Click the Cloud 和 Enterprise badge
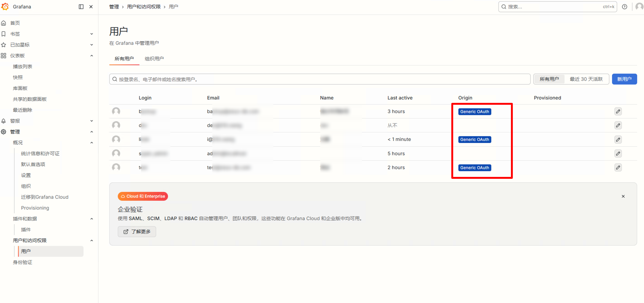 (x=143, y=196)
